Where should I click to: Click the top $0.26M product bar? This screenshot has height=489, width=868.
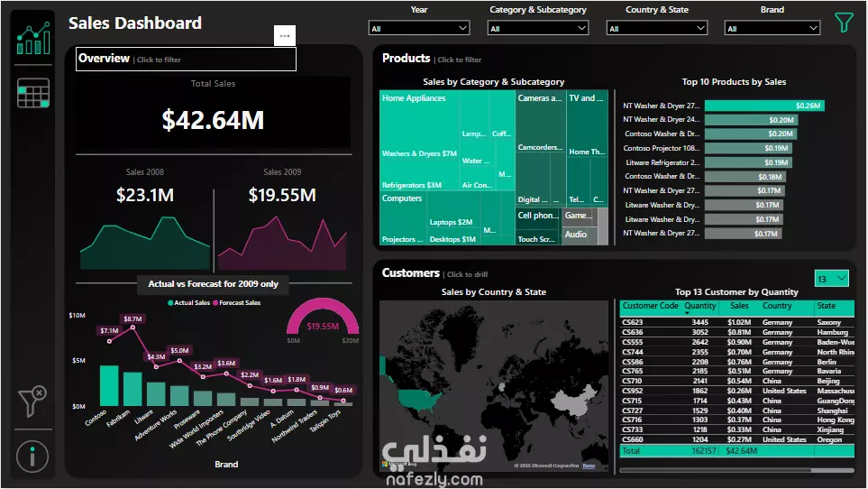pyautogui.click(x=764, y=106)
